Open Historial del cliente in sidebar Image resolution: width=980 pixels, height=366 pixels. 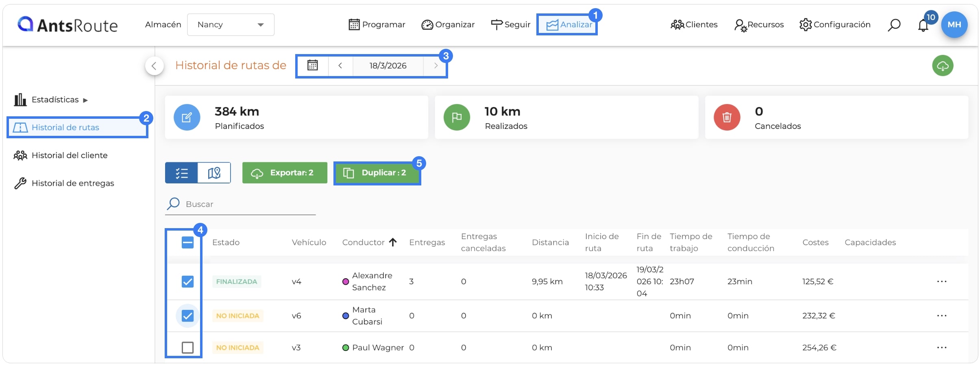(61, 155)
